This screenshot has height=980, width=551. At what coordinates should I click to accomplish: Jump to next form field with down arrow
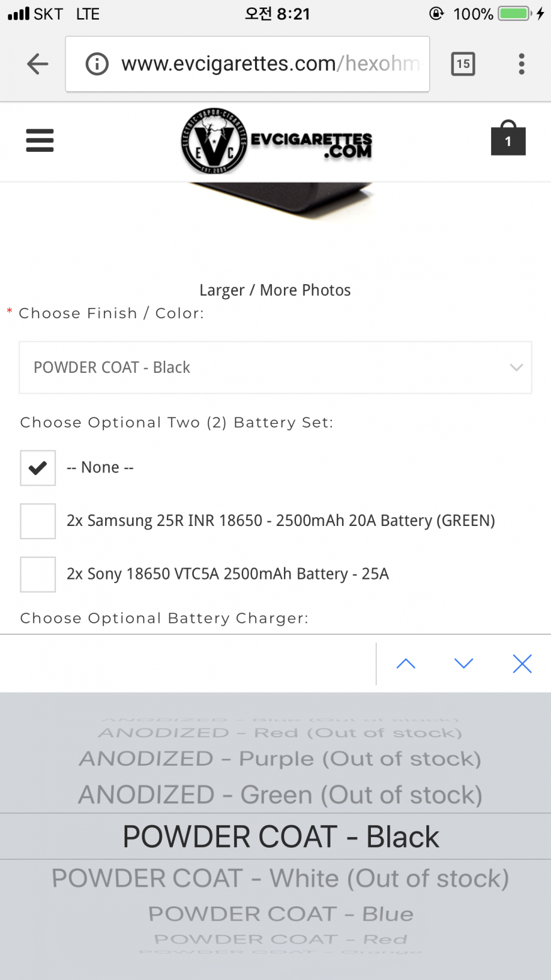click(x=464, y=663)
